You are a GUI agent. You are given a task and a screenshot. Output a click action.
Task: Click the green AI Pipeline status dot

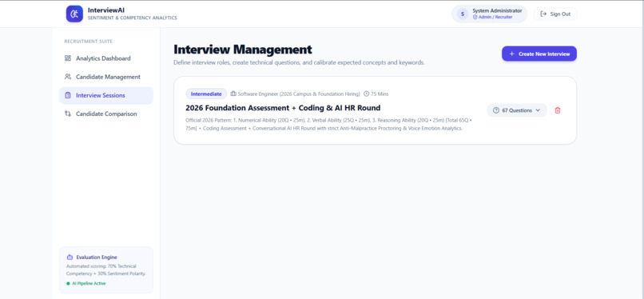coord(68,283)
